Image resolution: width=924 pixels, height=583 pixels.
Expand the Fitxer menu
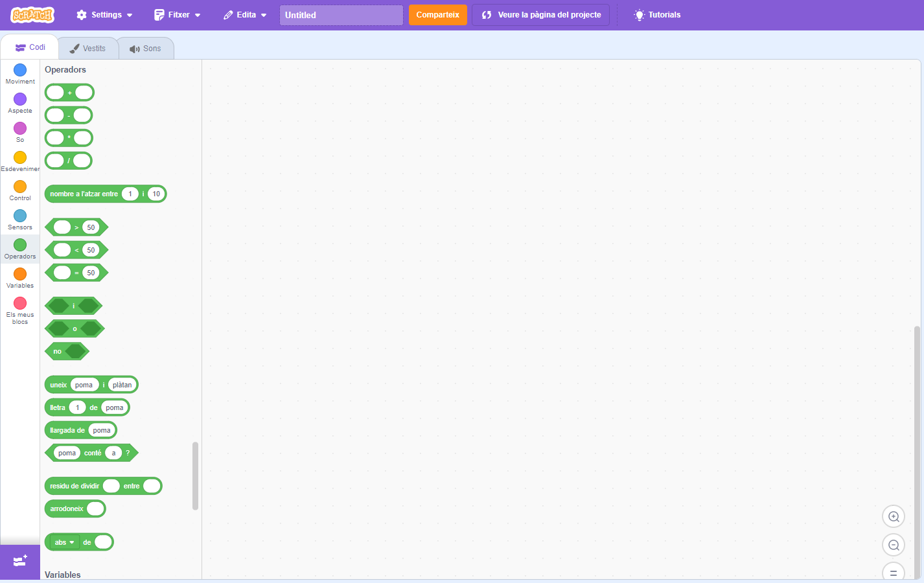click(x=178, y=15)
